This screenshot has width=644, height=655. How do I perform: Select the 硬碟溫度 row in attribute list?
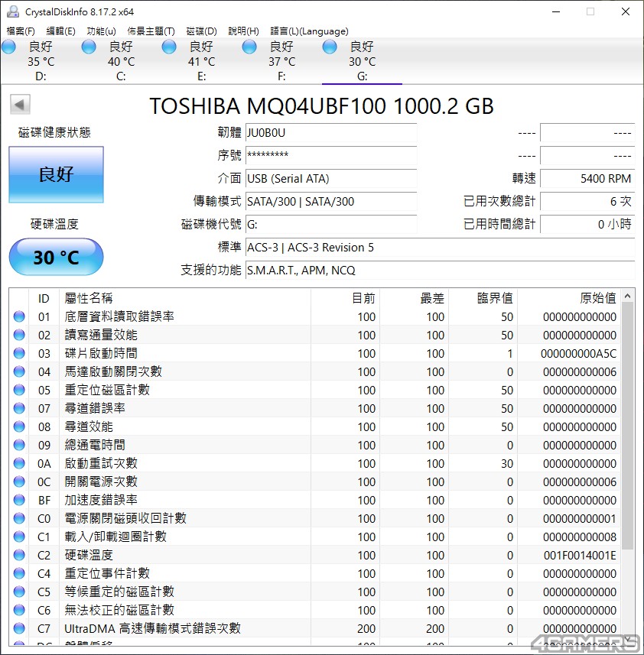click(314, 556)
